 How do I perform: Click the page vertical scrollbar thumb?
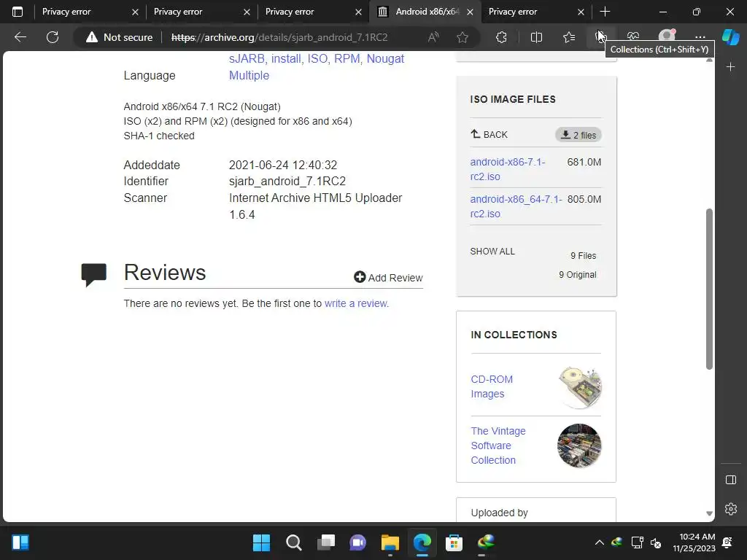(709, 289)
